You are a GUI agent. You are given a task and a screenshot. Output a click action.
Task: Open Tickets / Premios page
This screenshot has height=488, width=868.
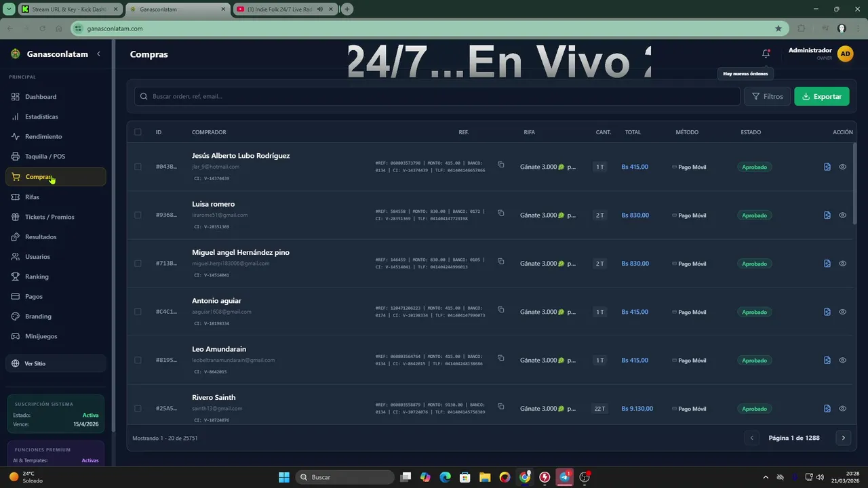tap(56, 217)
